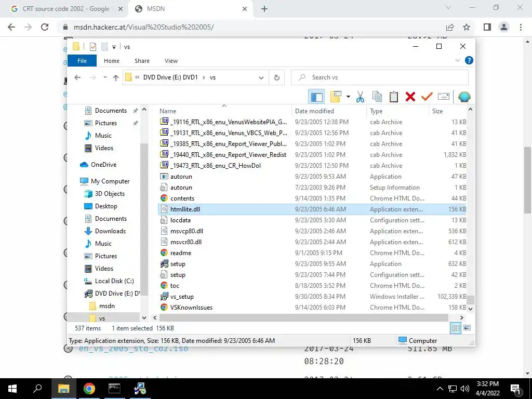This screenshot has height=399, width=532.
Task: Click the file list scroll-down arrow
Action: [x=470, y=309]
